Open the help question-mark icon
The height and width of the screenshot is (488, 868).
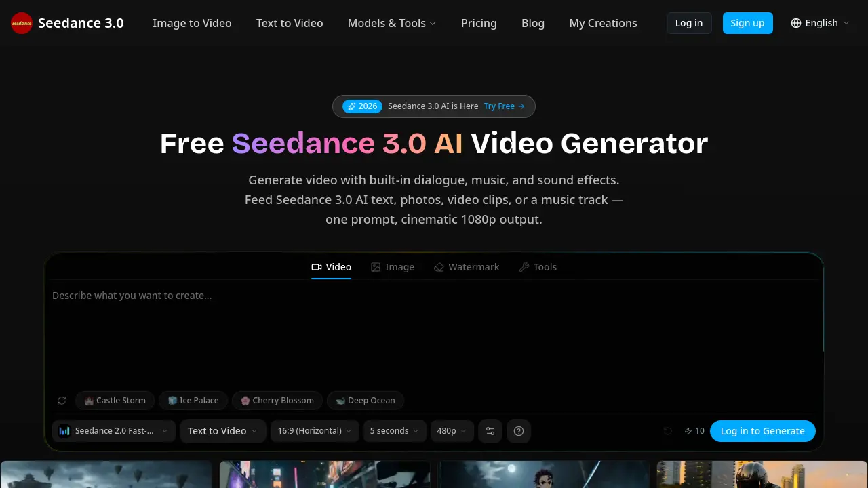(519, 431)
